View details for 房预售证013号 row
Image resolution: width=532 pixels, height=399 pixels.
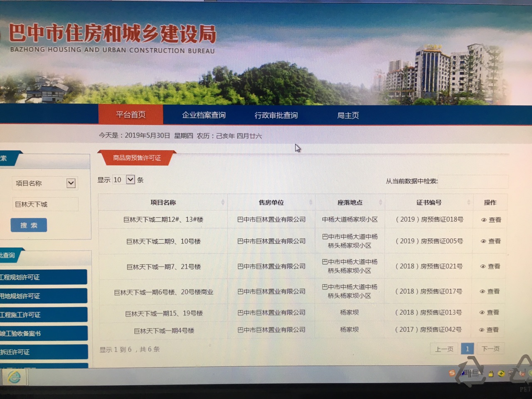489,312
